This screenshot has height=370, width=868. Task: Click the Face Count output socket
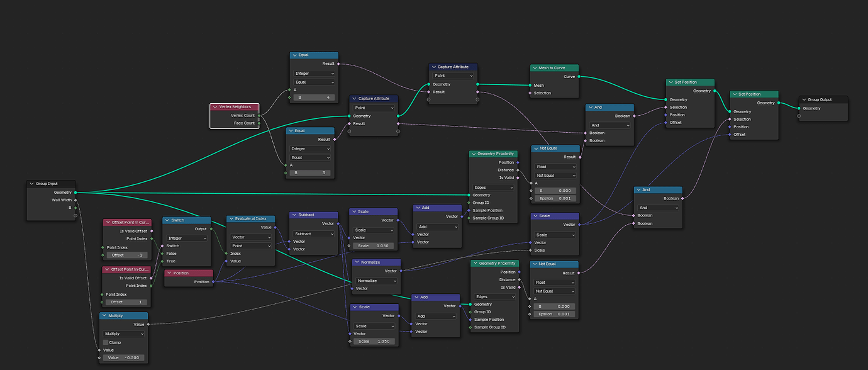click(x=259, y=123)
